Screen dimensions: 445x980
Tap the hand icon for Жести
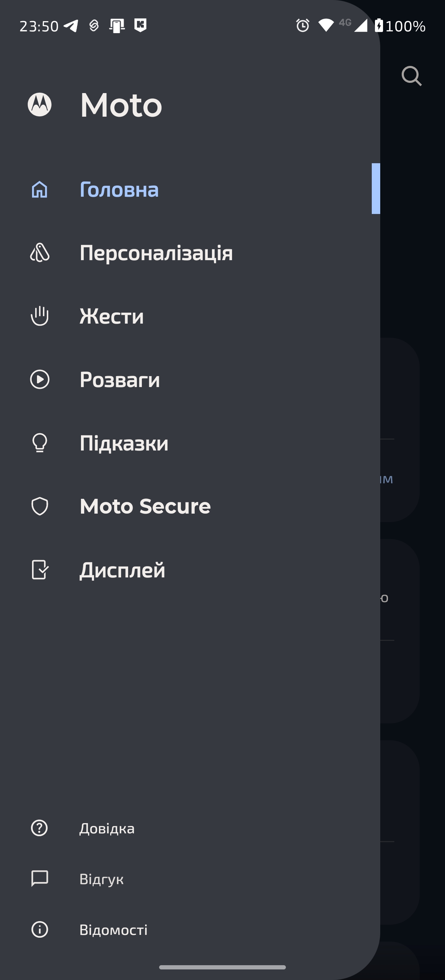(x=39, y=316)
